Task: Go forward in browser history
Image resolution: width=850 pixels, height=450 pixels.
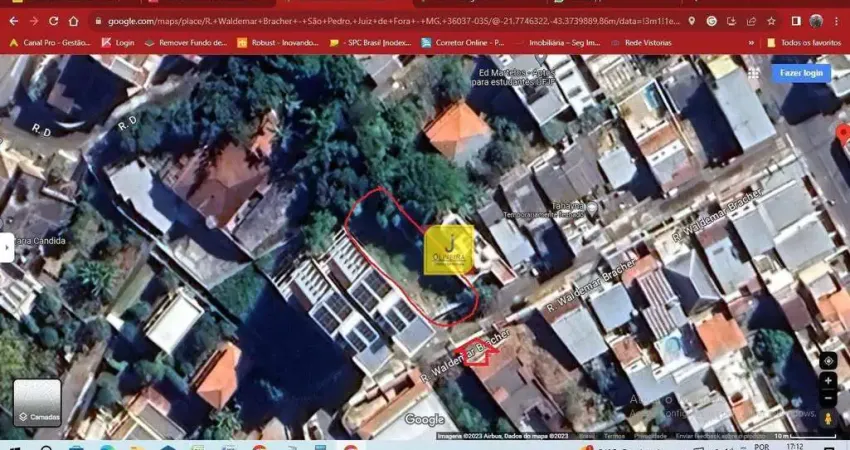Action: click(x=34, y=21)
